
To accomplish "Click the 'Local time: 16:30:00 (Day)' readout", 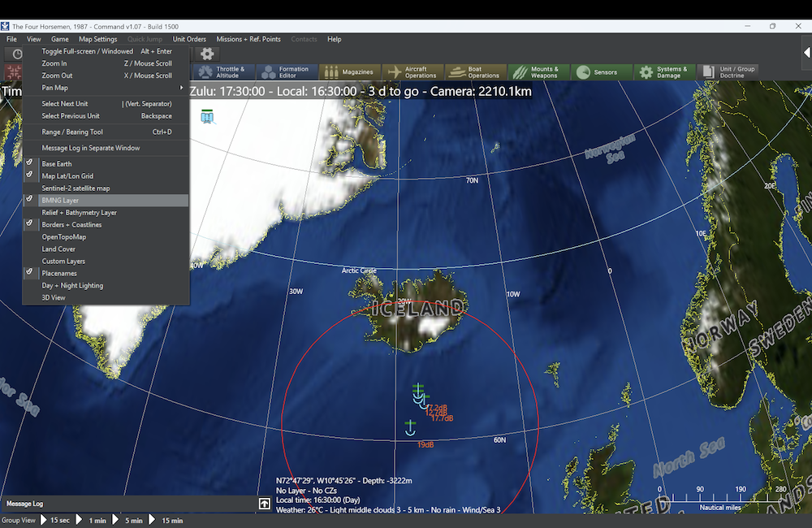I will (x=318, y=500).
